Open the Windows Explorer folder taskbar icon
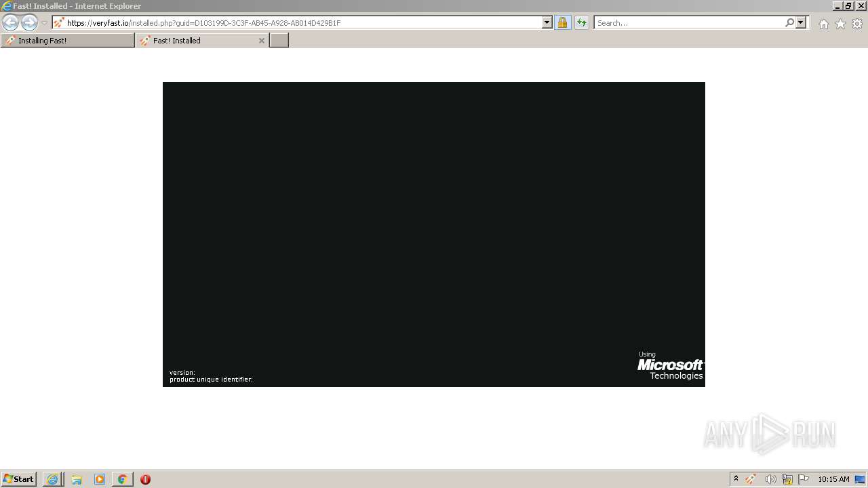 click(x=77, y=479)
